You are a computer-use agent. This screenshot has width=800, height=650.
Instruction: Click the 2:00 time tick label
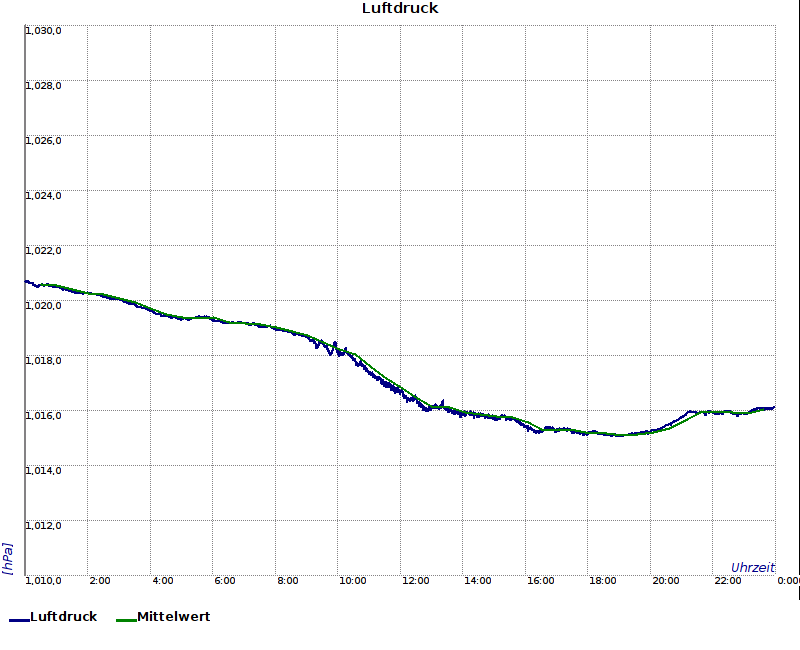point(99,581)
